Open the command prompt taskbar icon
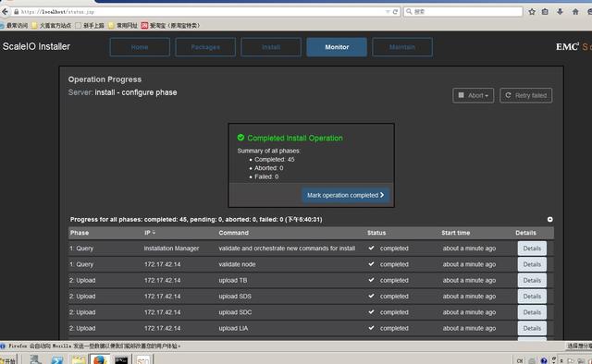592x364 pixels. 121,360
